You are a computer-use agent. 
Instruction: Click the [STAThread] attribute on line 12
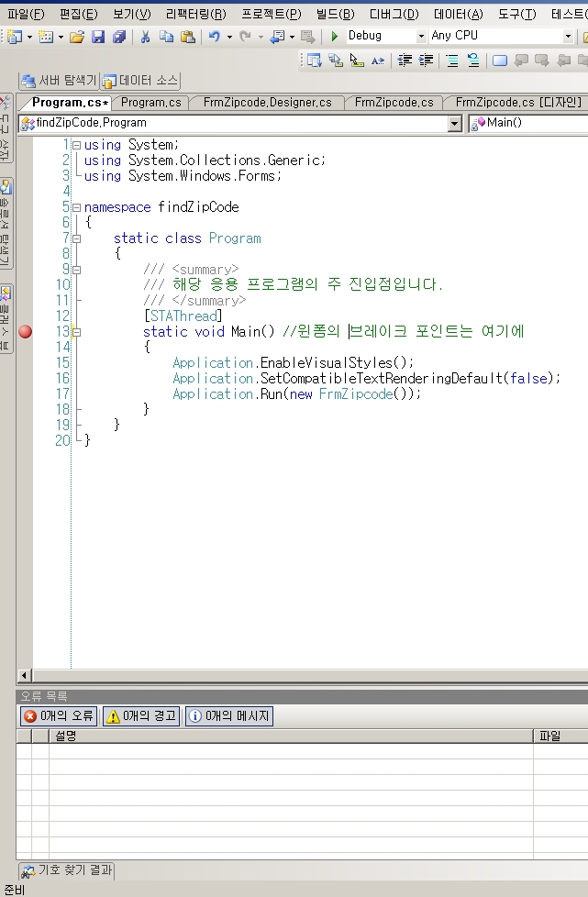[x=183, y=316]
